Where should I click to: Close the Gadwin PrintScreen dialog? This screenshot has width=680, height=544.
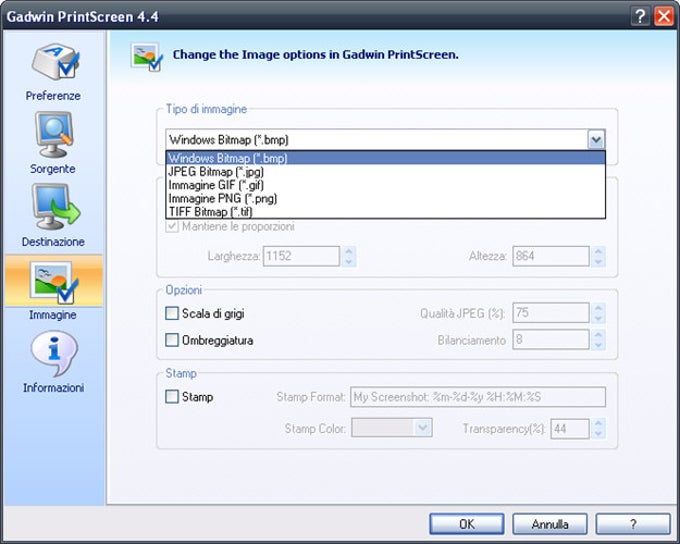[664, 16]
